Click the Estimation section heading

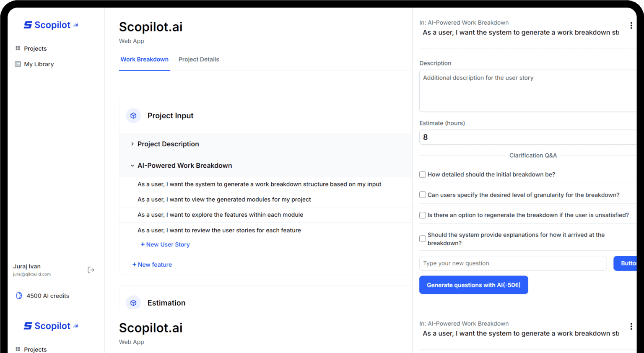click(x=166, y=303)
